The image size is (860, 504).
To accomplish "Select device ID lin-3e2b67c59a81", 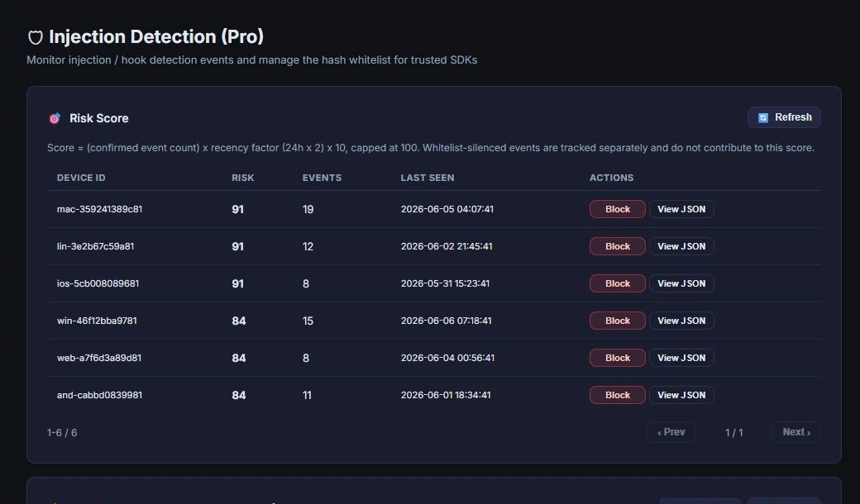I will tap(95, 246).
